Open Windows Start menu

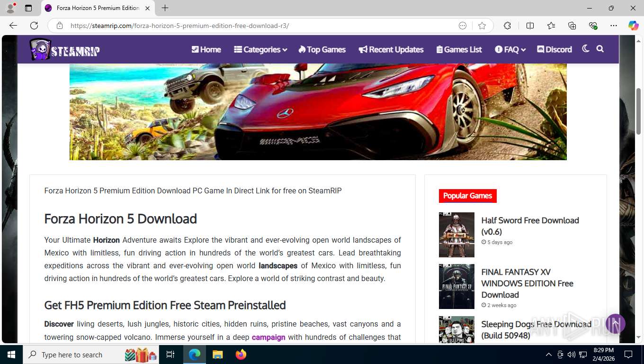click(11, 355)
